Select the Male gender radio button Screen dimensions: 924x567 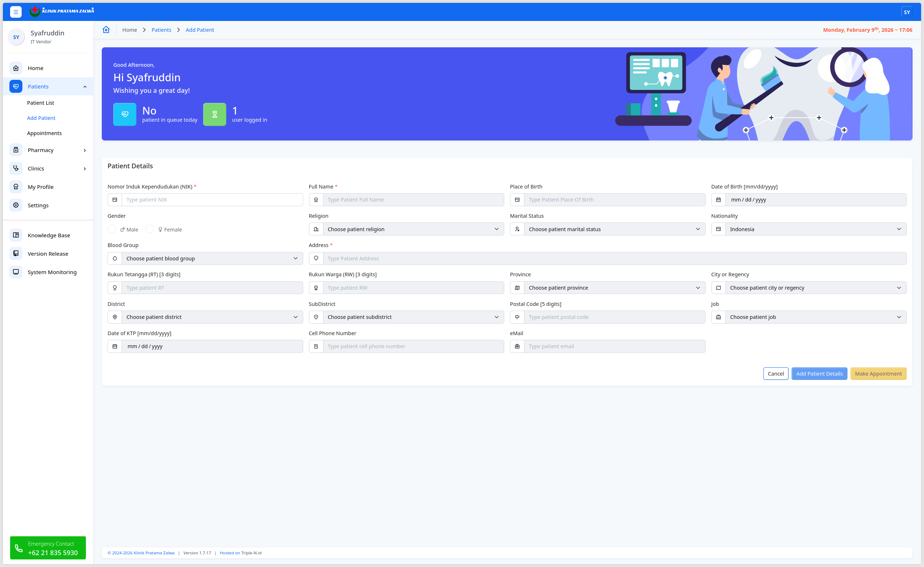(x=112, y=229)
